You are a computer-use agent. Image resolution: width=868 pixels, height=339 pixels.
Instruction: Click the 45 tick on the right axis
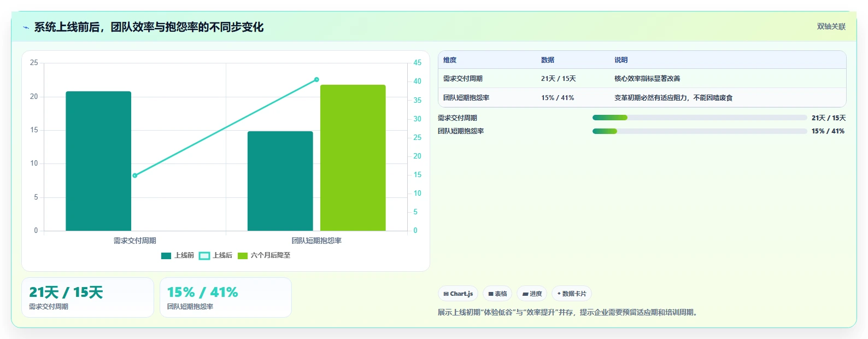[x=417, y=63]
